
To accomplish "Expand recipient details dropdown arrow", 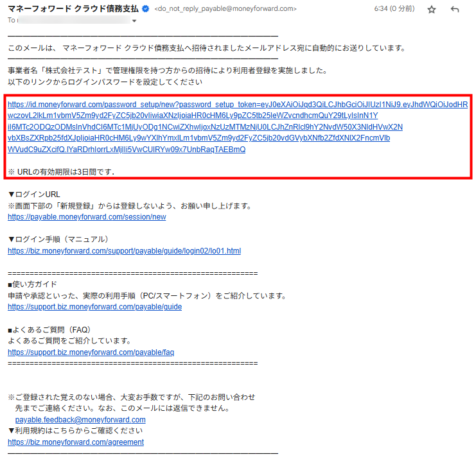I will point(134,21).
